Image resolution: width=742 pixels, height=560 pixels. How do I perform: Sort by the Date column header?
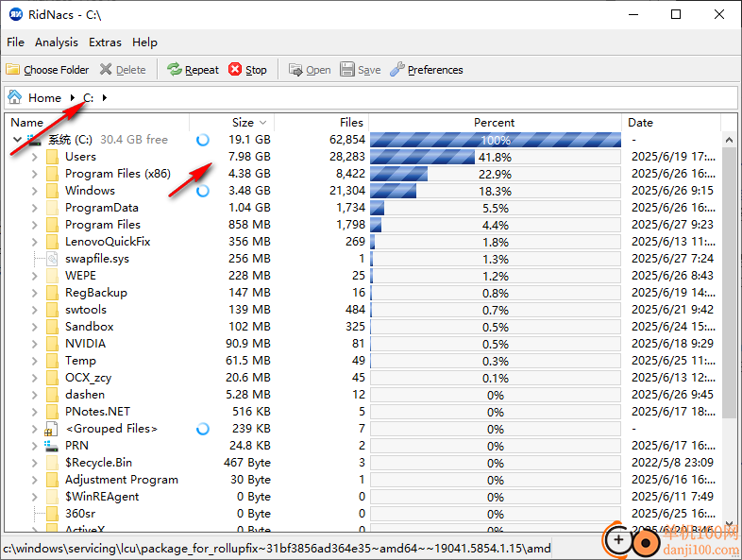click(x=671, y=123)
